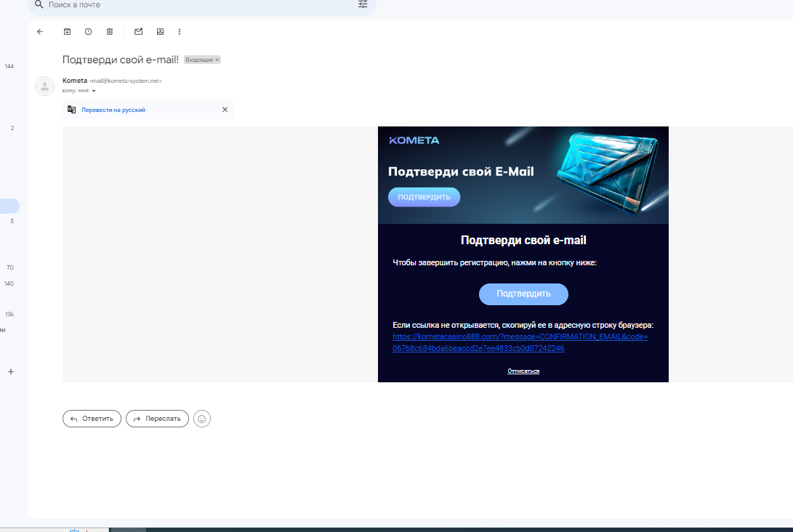The width and height of the screenshot is (793, 532).
Task: Delete email with trash icon
Action: click(x=110, y=32)
